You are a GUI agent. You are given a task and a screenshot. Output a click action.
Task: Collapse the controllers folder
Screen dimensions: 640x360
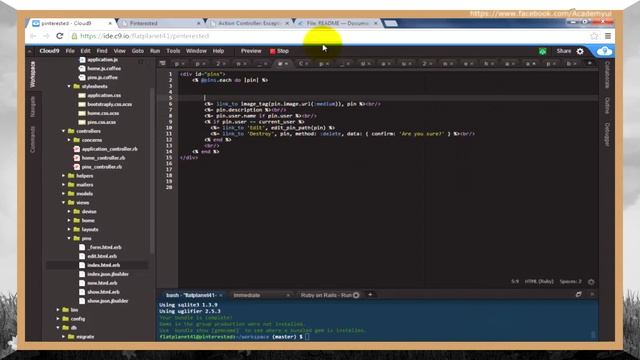(63, 131)
